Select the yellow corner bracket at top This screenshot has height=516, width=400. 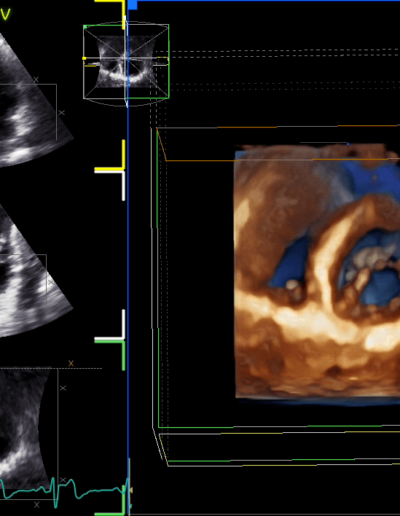point(111,13)
